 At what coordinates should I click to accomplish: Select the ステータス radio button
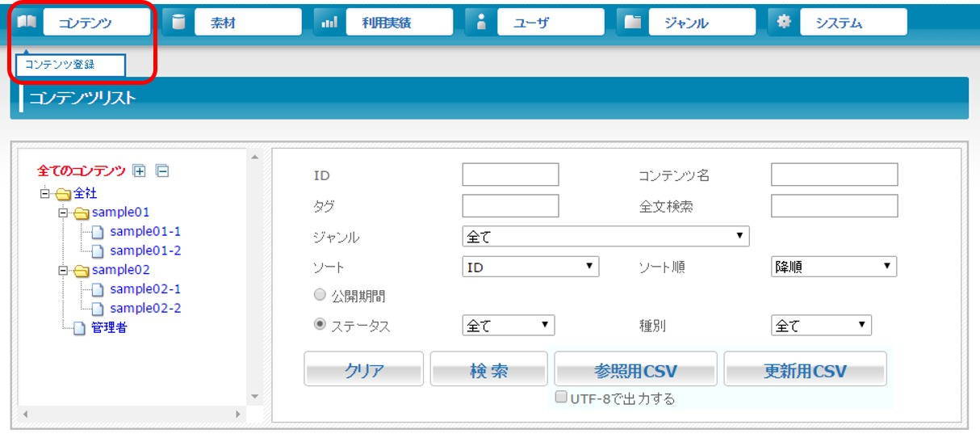point(319,326)
